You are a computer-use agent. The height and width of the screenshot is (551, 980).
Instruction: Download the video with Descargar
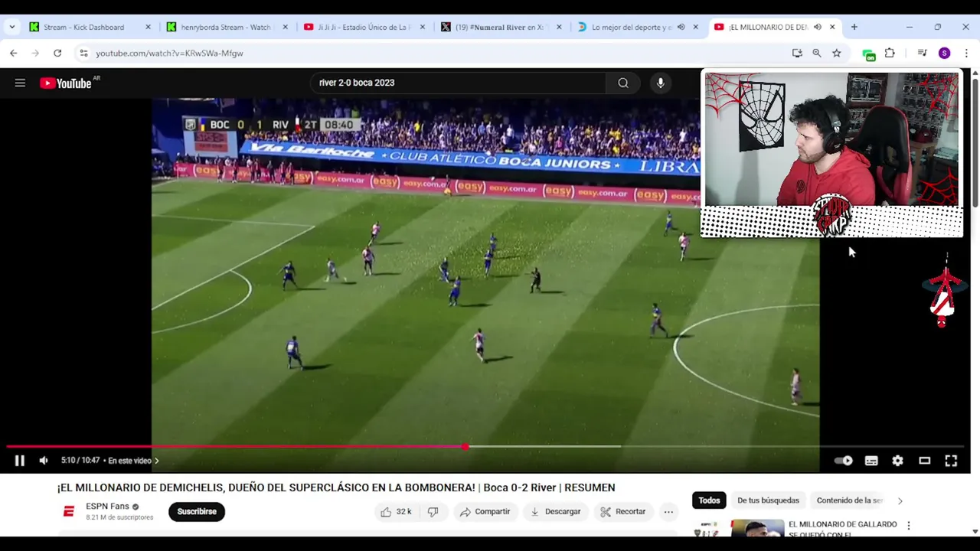tap(556, 511)
